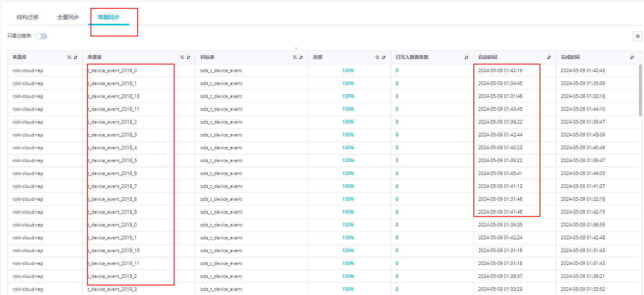Select source table t_device_event_2018_4

click(x=112, y=148)
